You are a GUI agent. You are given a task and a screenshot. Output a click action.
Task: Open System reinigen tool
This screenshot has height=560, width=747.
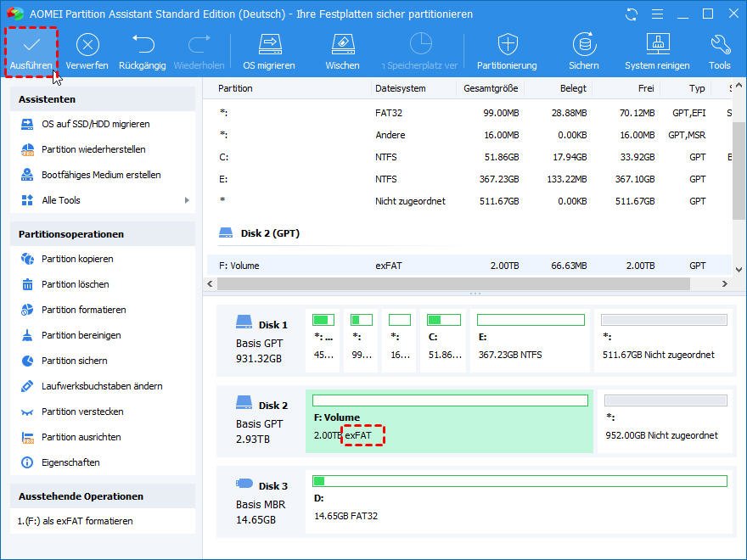click(x=658, y=45)
